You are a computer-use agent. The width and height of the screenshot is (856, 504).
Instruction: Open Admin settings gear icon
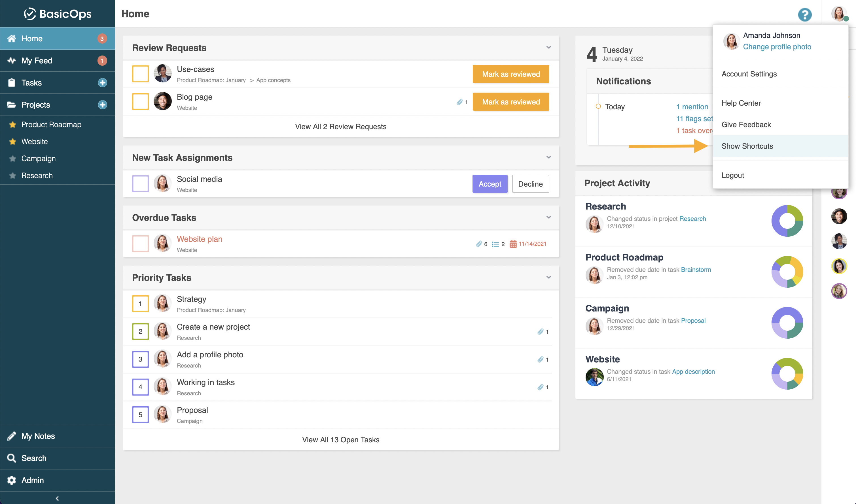pyautogui.click(x=12, y=480)
